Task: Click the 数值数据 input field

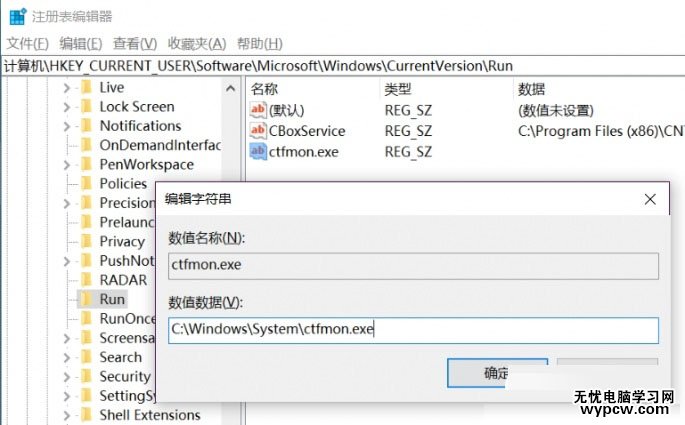Action: (412, 331)
